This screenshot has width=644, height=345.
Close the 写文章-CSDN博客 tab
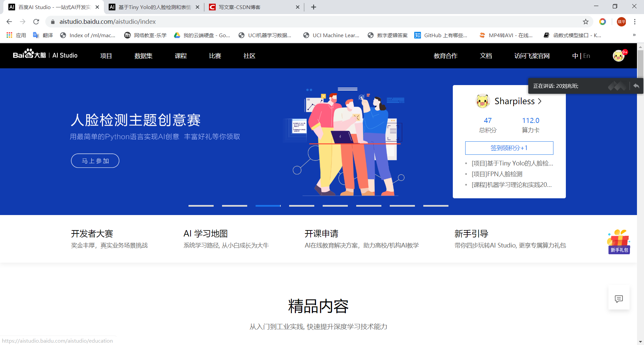pos(298,7)
